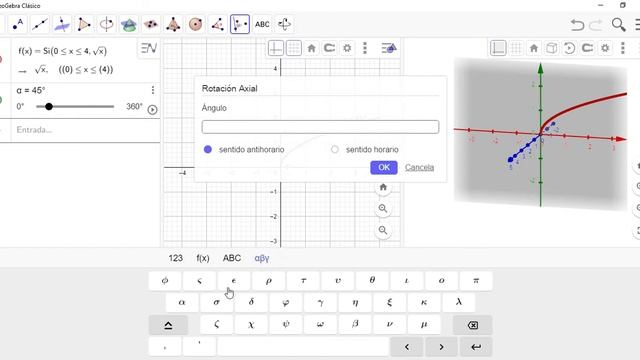
Task: Open the algebra view sort options
Action: click(149, 49)
